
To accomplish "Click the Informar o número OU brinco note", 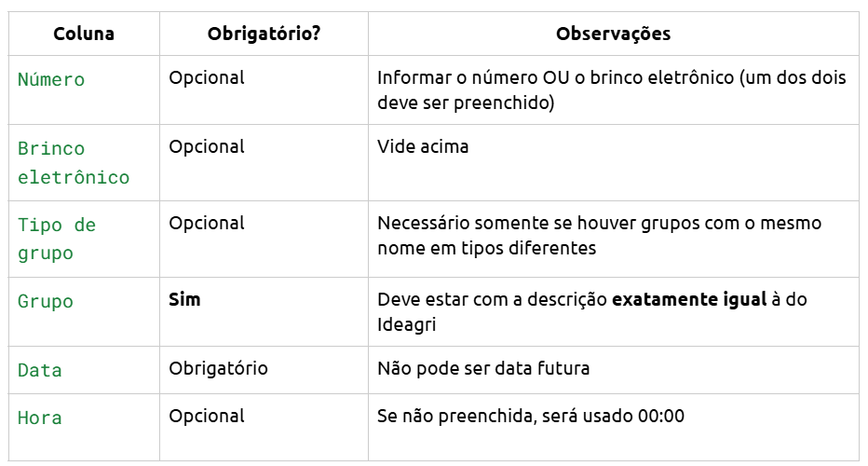I will pyautogui.click(x=612, y=89).
